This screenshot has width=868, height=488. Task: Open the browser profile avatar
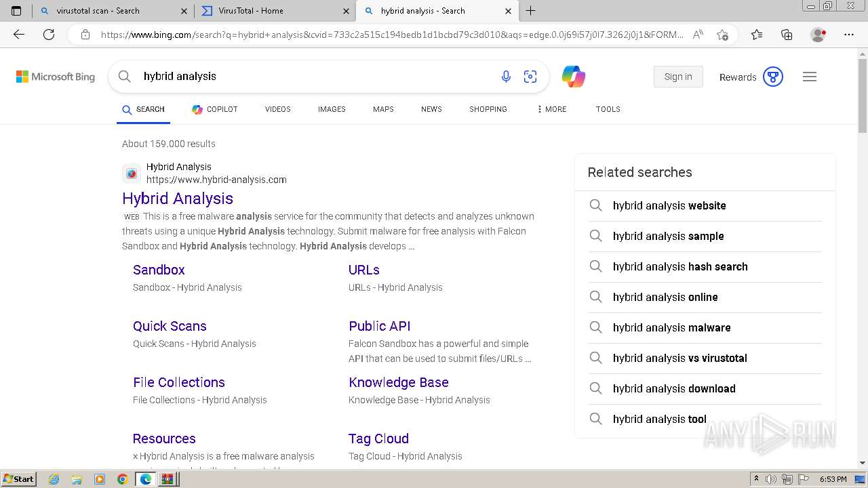pyautogui.click(x=818, y=35)
